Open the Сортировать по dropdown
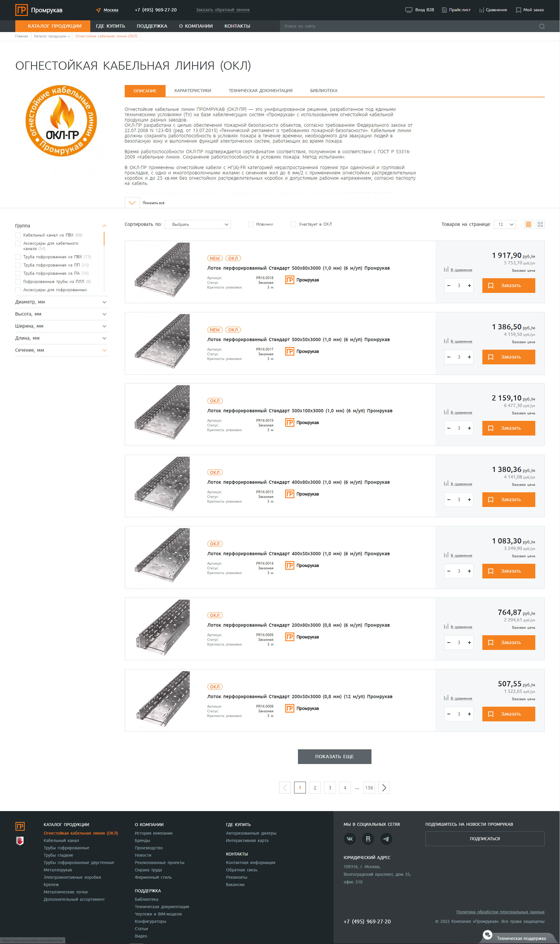560x944 pixels. coord(198,224)
